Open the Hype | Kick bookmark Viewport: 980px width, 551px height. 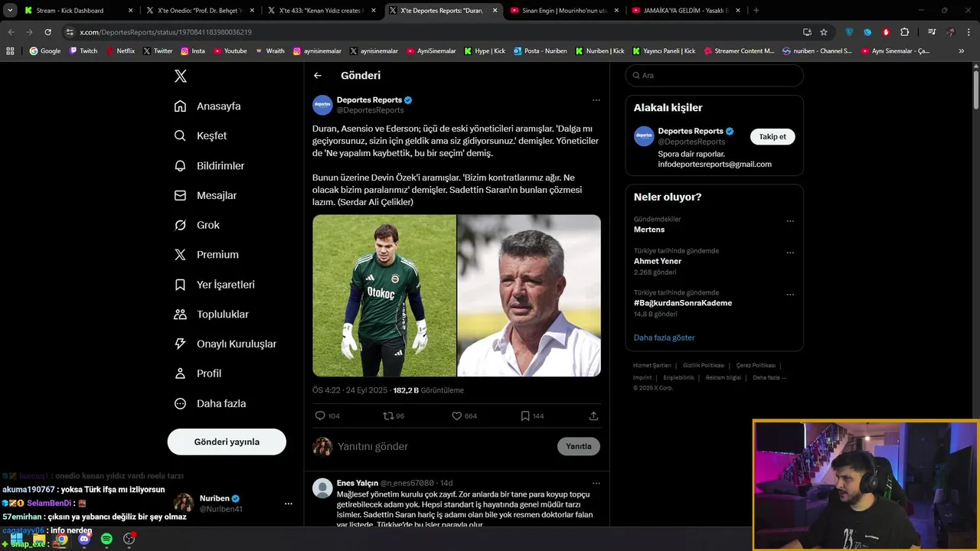point(485,51)
